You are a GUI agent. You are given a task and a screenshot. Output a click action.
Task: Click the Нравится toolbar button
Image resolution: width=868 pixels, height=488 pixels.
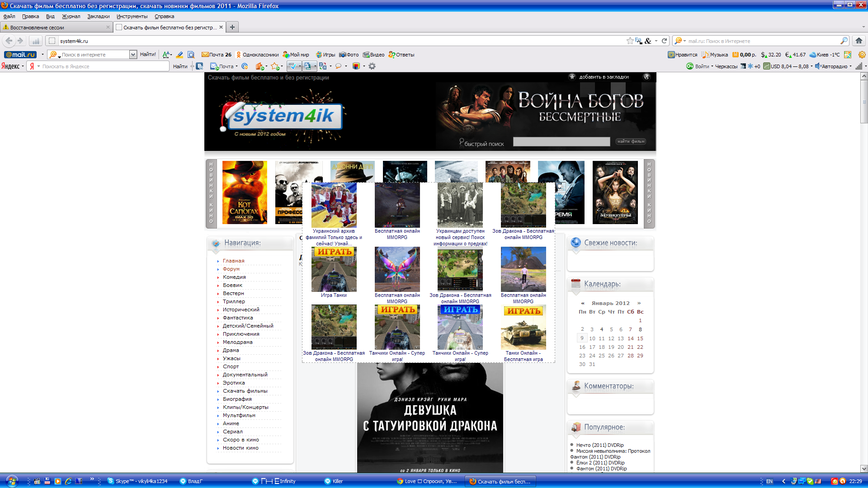tap(683, 55)
